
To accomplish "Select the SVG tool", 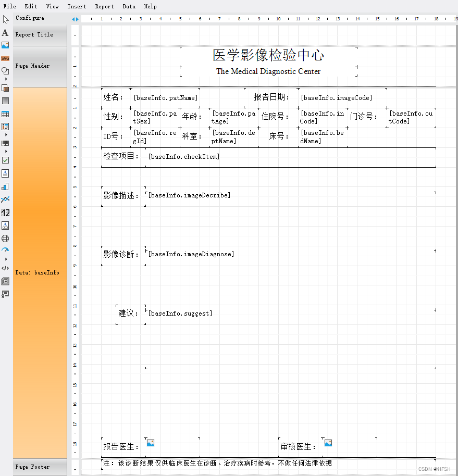I will tap(5, 58).
